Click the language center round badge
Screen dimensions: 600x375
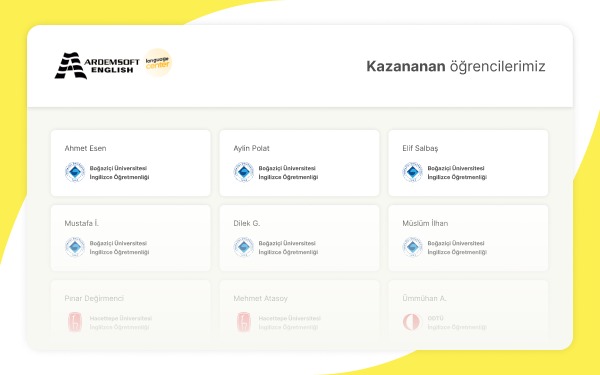(158, 62)
